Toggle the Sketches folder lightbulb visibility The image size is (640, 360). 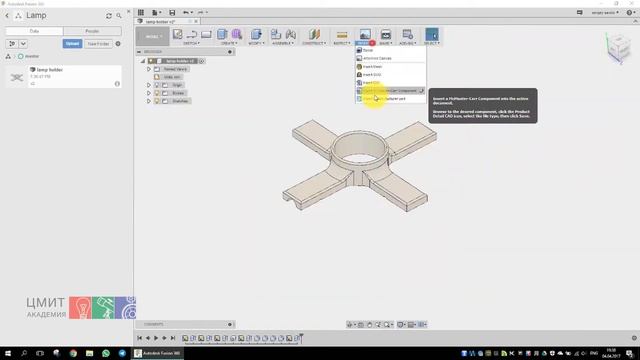157,101
